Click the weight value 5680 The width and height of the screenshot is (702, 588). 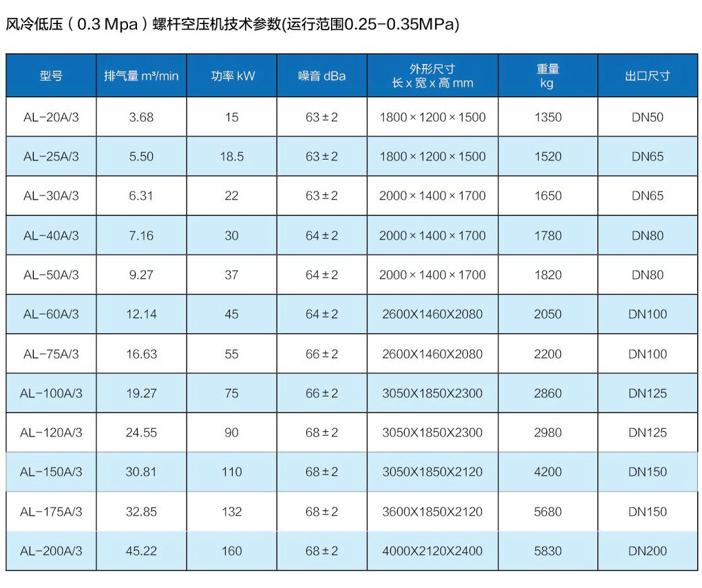[548, 512]
